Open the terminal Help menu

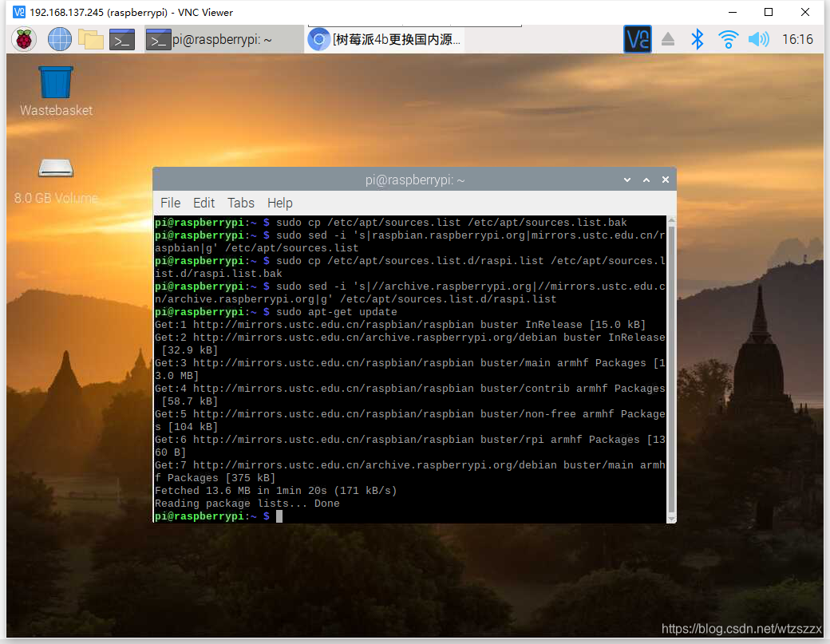(x=279, y=203)
